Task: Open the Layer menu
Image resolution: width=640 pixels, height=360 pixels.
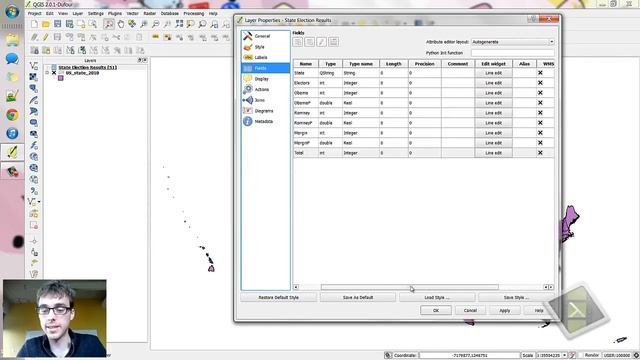Action: [x=78, y=13]
